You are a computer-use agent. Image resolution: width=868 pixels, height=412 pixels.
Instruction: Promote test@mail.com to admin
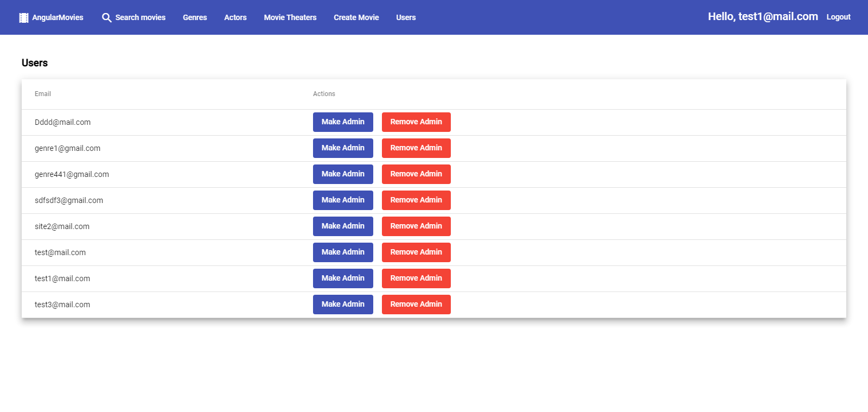coord(343,252)
